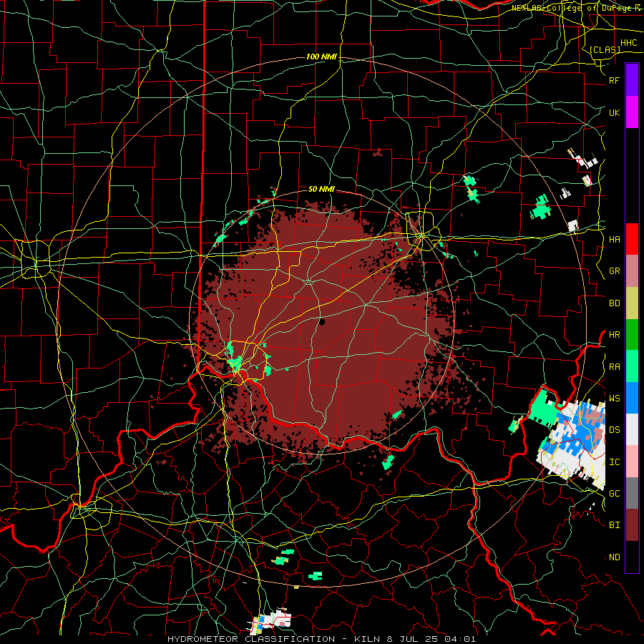This screenshot has height=644, width=644.
Task: Click the black radar site dot
Action: tap(322, 322)
